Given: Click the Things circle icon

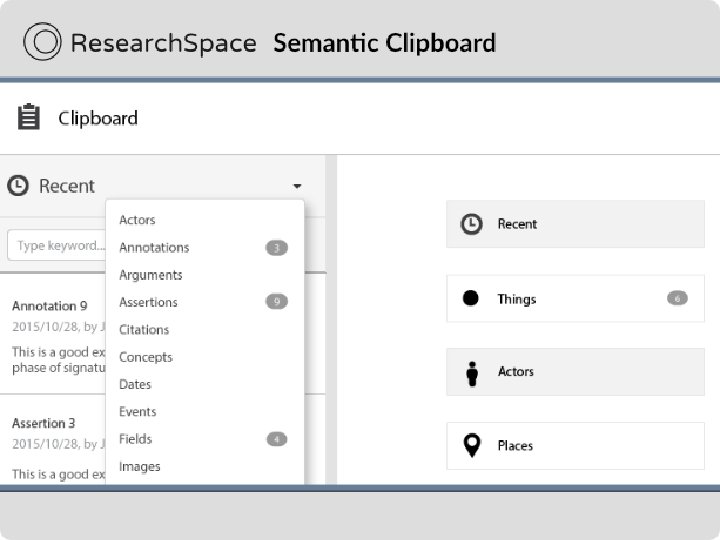Looking at the screenshot, I should coord(471,298).
